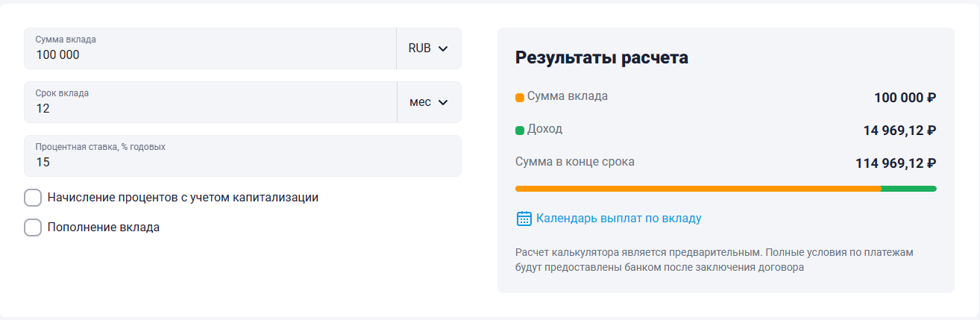Viewport: 980px width, 320px height.
Task: Click the label text Пополнение вклада
Action: tap(103, 228)
